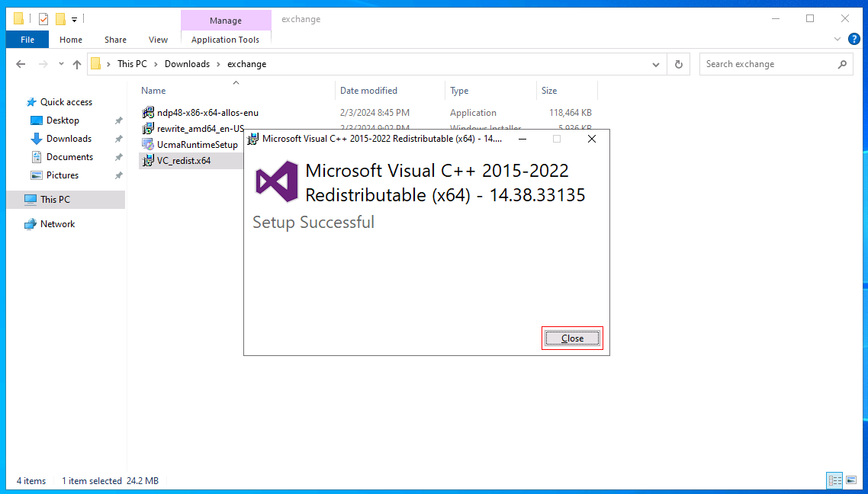
Task: Click the forward navigation arrow
Action: (x=43, y=64)
